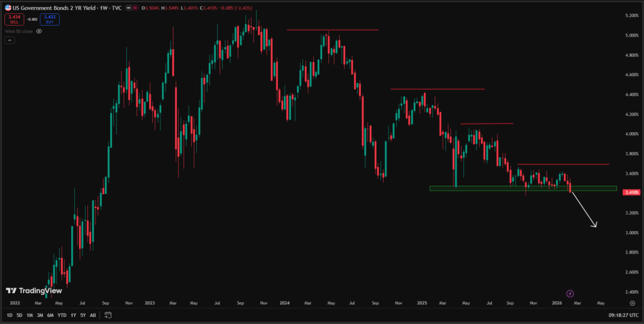Image resolution: width=644 pixels, height=324 pixels.
Task: Set range to 3M
Action: point(40,315)
